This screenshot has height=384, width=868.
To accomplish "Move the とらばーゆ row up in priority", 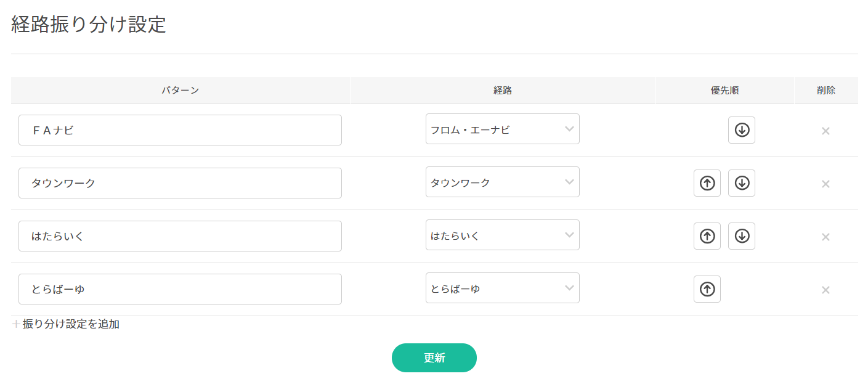I will tap(707, 289).
